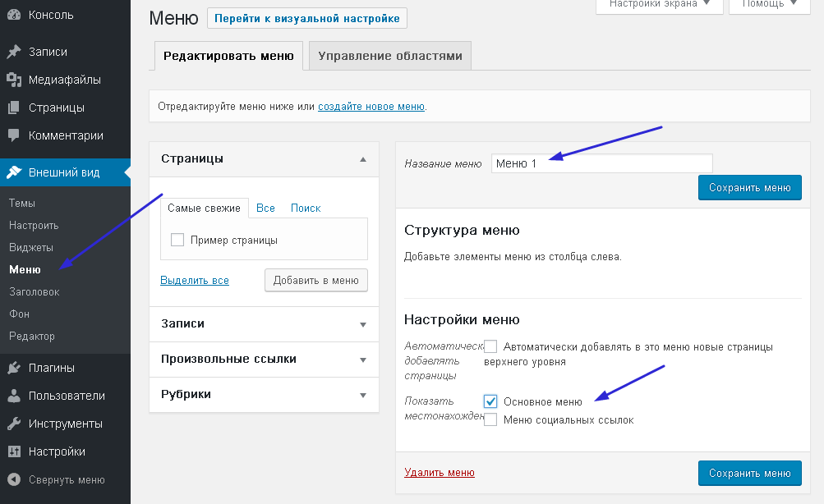The width and height of the screenshot is (824, 504).
Task: Click the Медиафайлы media icon
Action: click(x=14, y=80)
